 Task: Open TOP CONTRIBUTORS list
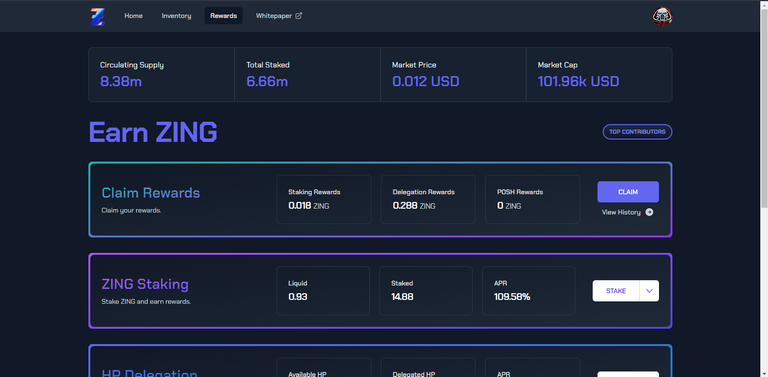click(x=637, y=132)
